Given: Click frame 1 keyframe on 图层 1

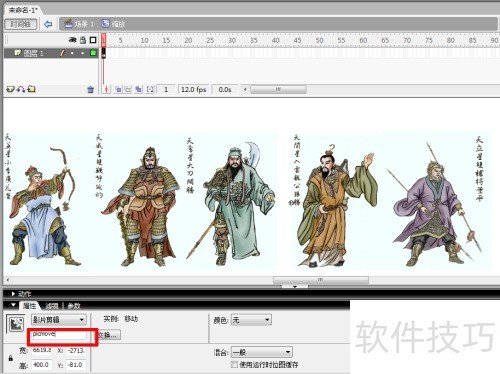Looking at the screenshot, I should 104,53.
